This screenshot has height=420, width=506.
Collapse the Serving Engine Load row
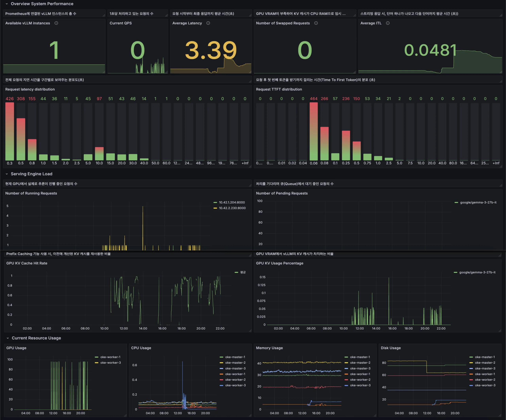click(x=7, y=174)
